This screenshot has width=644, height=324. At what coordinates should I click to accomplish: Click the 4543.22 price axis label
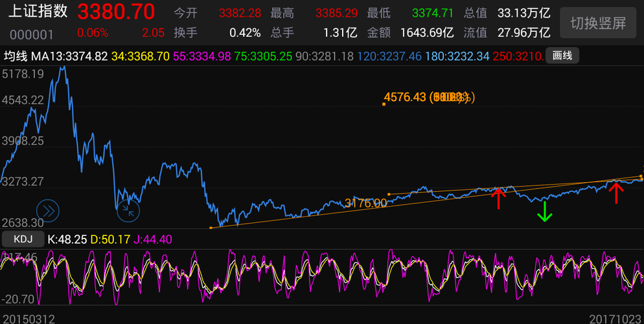tap(23, 100)
